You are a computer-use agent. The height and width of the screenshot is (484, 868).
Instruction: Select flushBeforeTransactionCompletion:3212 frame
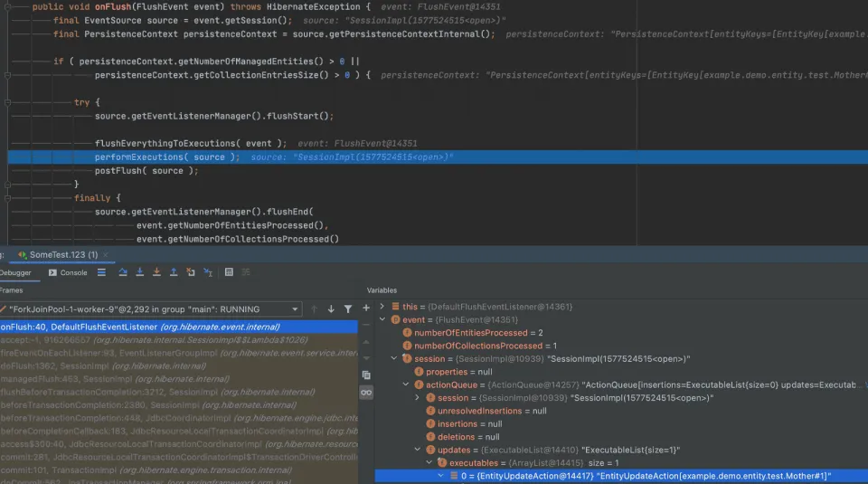coord(179,392)
